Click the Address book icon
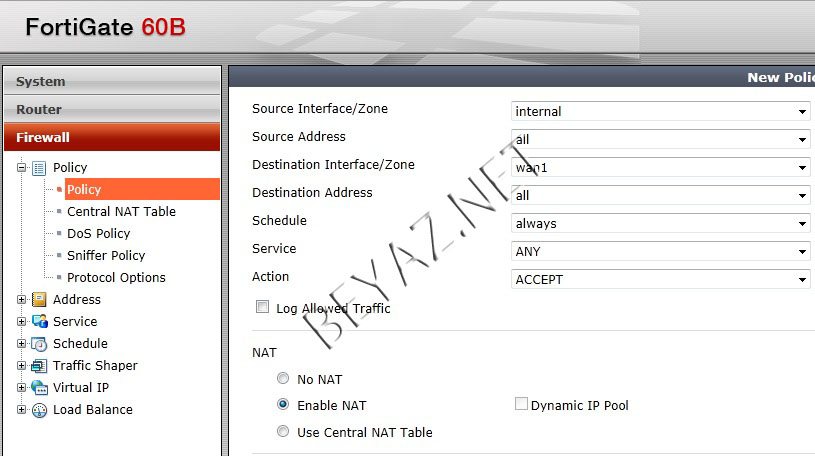 point(39,299)
